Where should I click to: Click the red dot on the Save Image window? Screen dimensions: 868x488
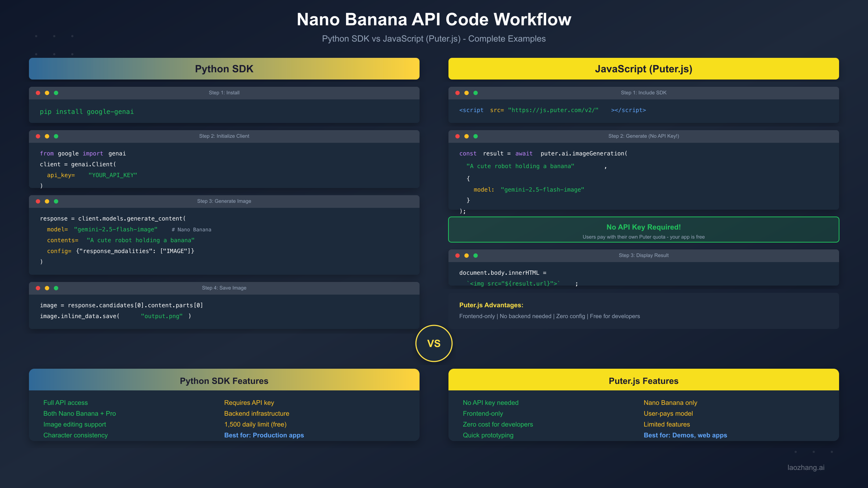[x=38, y=288]
